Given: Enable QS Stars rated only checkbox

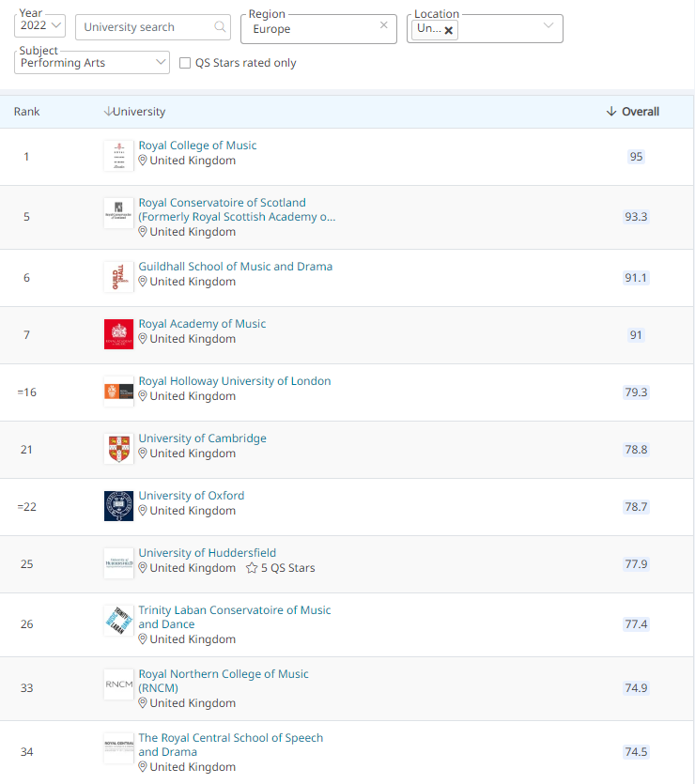Looking at the screenshot, I should click(185, 63).
